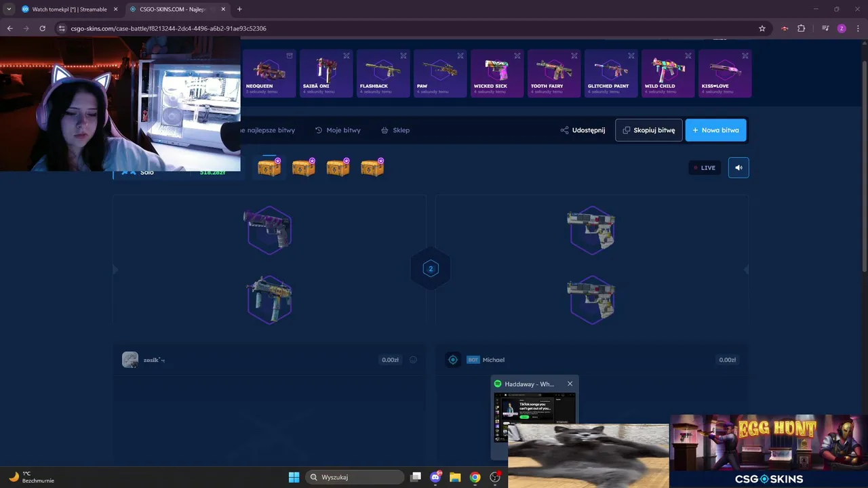Click the Wyszukaj taskbar search box
Image resolution: width=868 pixels, height=488 pixels.
click(355, 477)
